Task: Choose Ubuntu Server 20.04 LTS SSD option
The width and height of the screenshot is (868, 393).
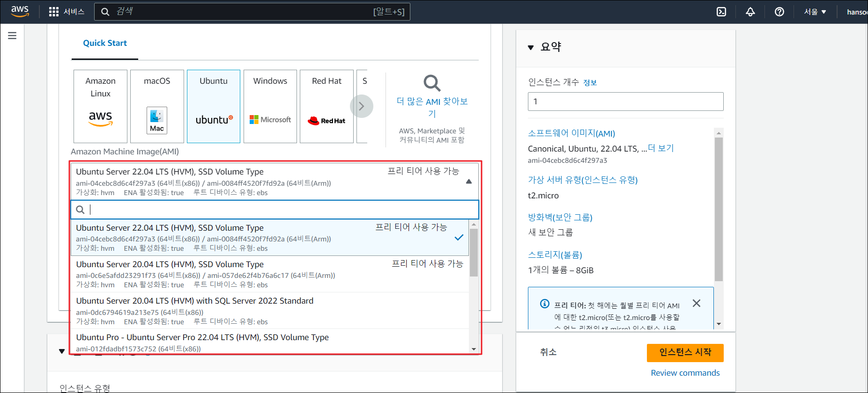Action: (270, 274)
